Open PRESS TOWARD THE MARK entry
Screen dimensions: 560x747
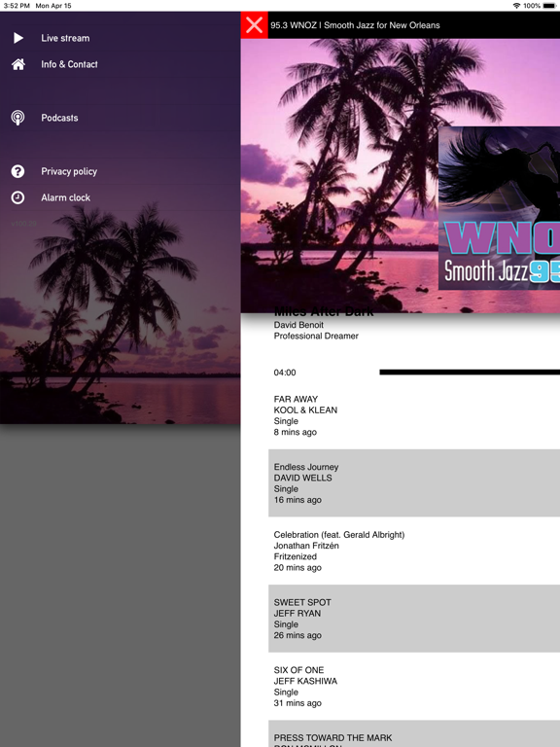point(414,733)
